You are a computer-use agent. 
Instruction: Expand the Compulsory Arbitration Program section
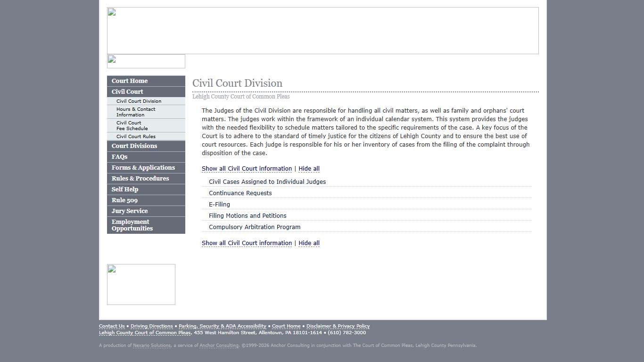click(254, 227)
